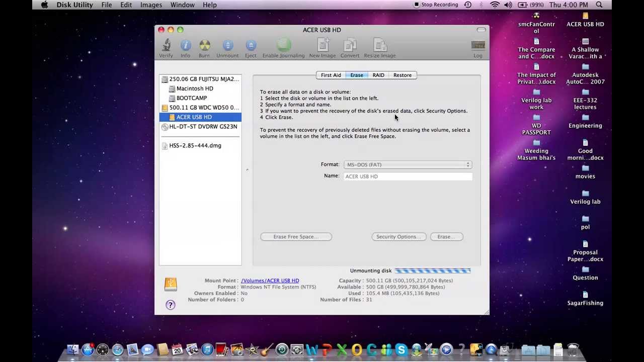Switch to the First Aid tab
This screenshot has height=362, width=644.
pos(331,75)
